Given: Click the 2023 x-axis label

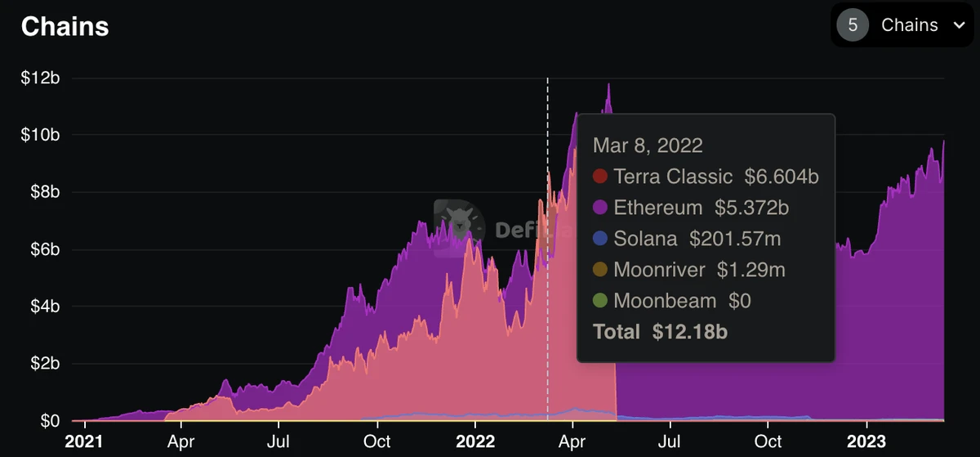Looking at the screenshot, I should click(x=866, y=442).
